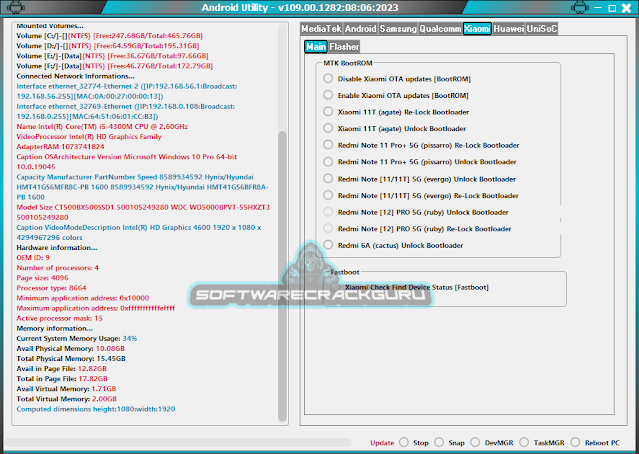The height and width of the screenshot is (454, 639).
Task: Click the VideoProcessor Intel HD Graphics Family line
Action: click(89, 137)
